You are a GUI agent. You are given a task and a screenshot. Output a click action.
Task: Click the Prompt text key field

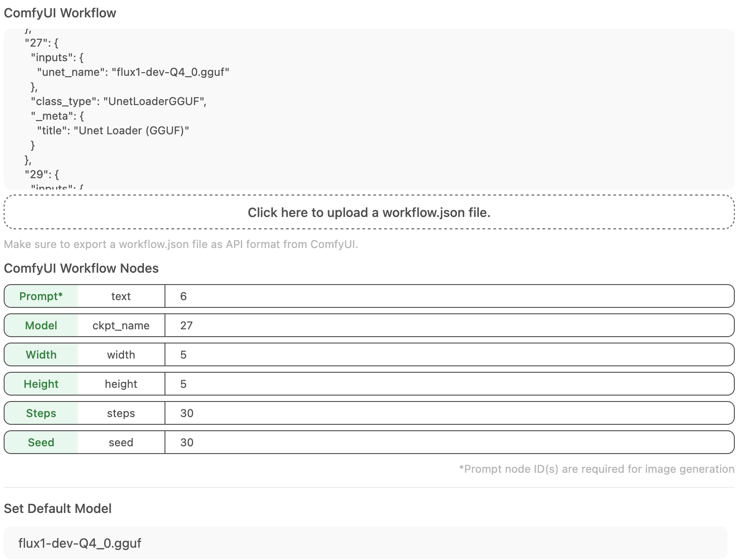(121, 296)
